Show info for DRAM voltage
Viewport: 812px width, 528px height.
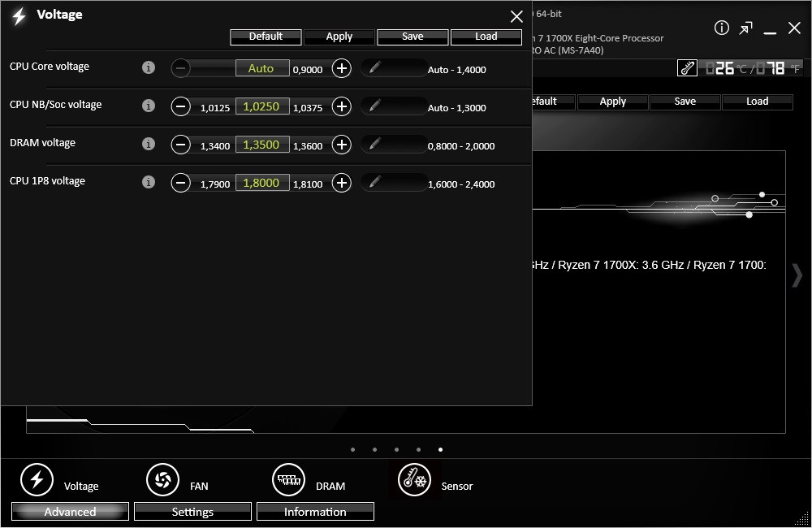click(148, 145)
